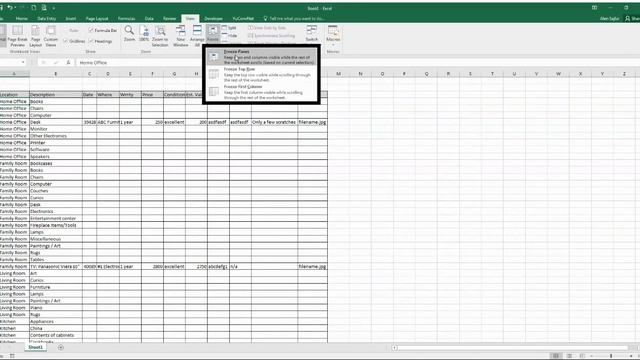The image size is (640, 360).
Task: Click the Print Preview icon in quick access toolbar
Action: point(44,8)
